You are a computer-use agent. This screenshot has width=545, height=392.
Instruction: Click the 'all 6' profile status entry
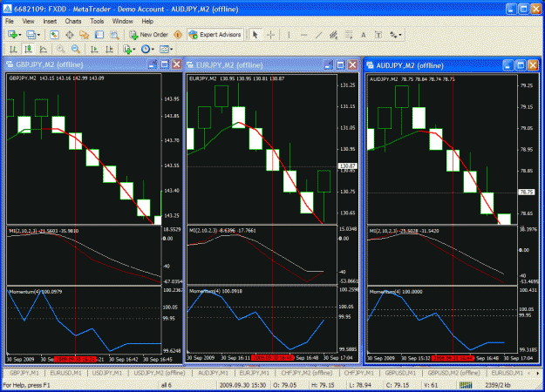coord(167,385)
